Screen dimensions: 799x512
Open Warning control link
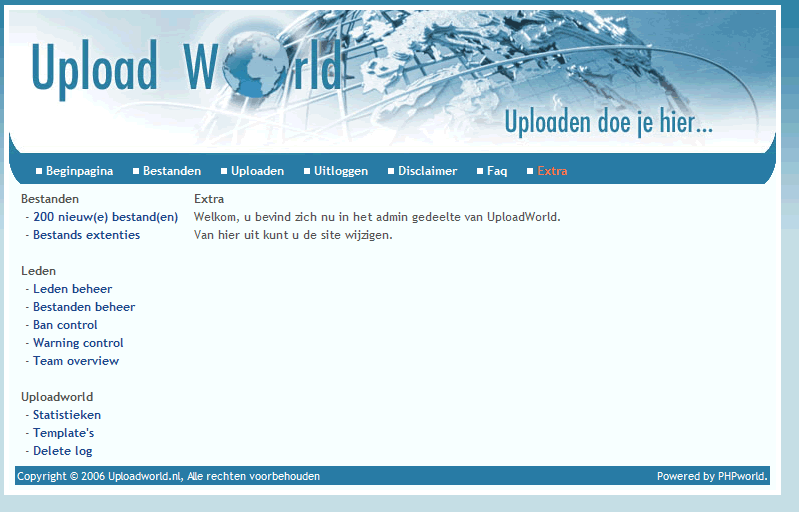tap(78, 343)
